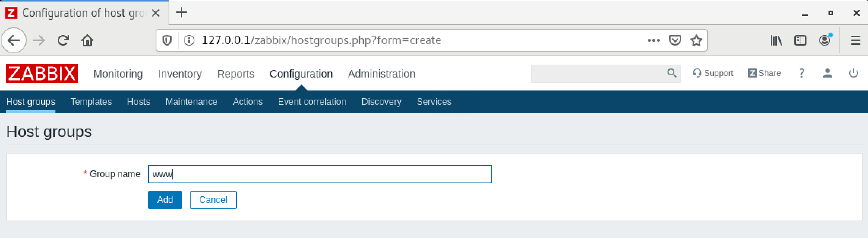
Task: Open the Inventory menu
Action: click(x=180, y=74)
